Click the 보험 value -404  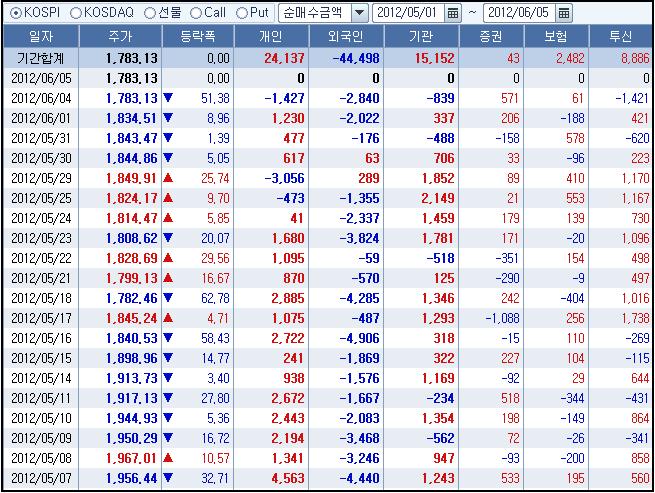(572, 298)
